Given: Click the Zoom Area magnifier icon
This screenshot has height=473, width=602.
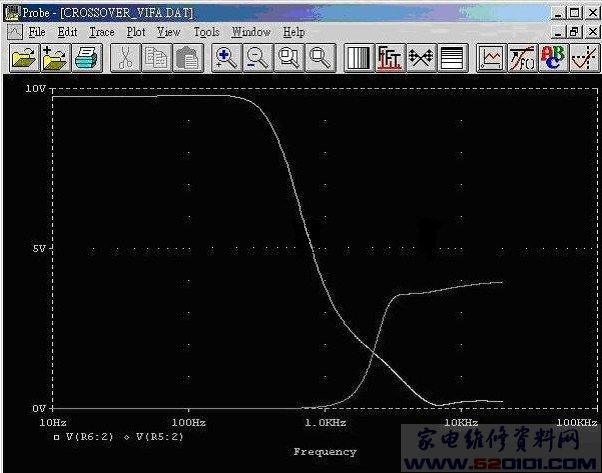Looking at the screenshot, I should (289, 58).
